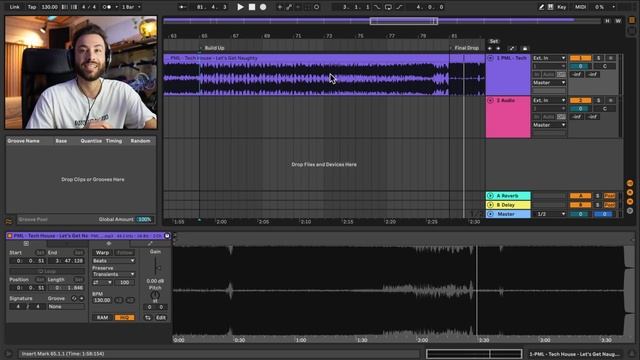The image size is (640, 360).
Task: Toggle Key Map Mode switch
Action: (x=562, y=7)
